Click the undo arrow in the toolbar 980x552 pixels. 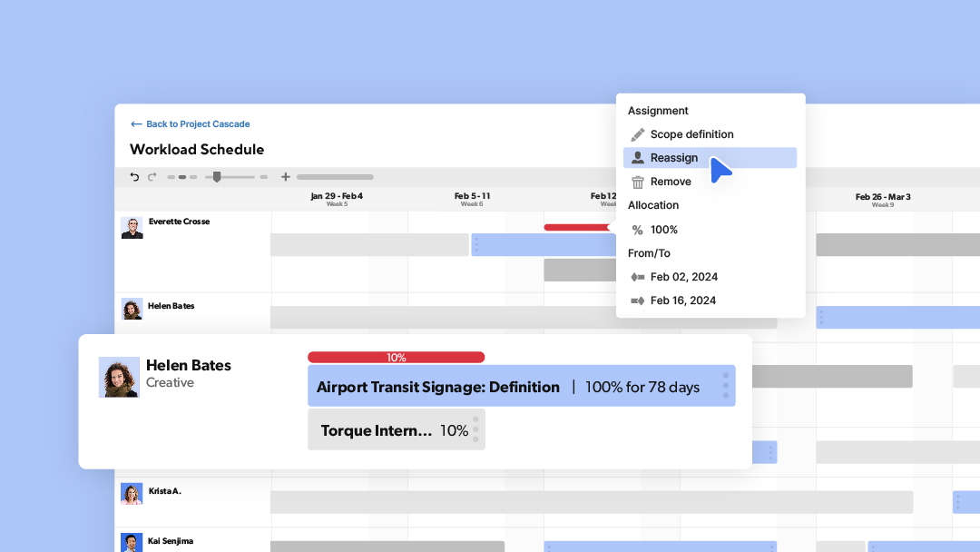[135, 177]
